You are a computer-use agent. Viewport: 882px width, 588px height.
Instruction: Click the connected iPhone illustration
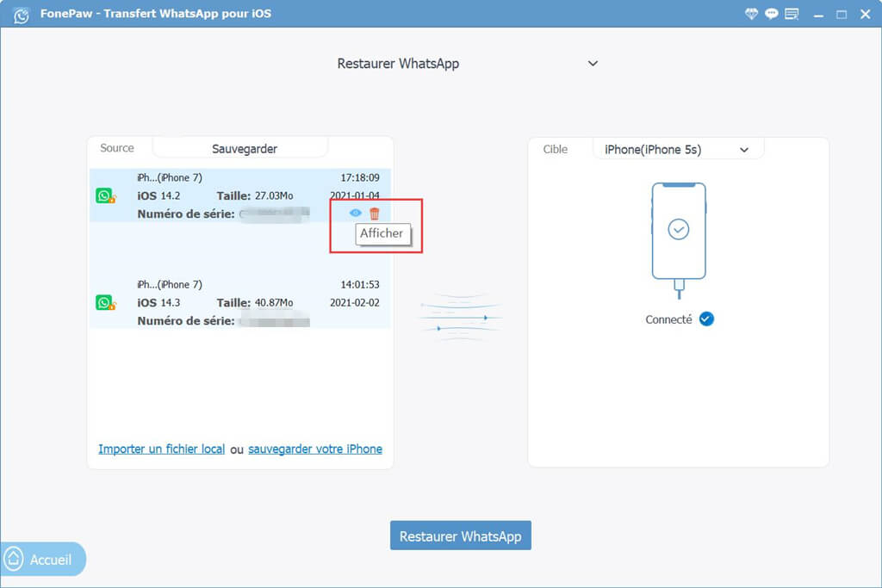point(679,239)
